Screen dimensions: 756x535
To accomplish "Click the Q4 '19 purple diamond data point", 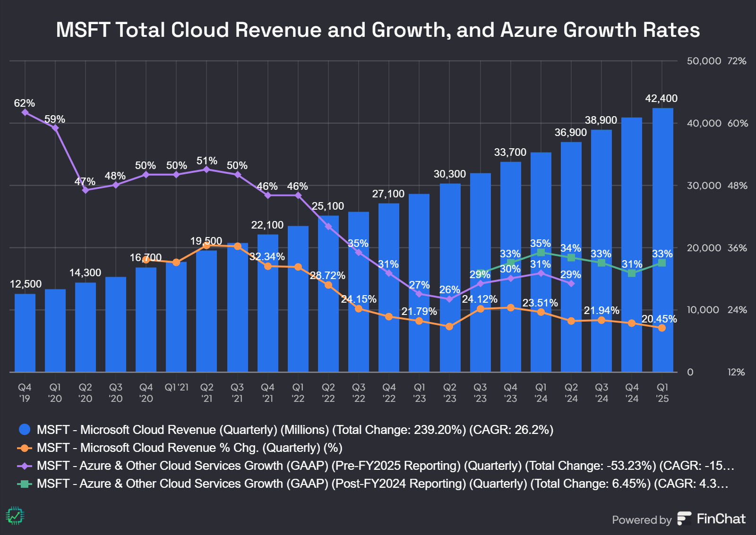I will pyautogui.click(x=25, y=112).
